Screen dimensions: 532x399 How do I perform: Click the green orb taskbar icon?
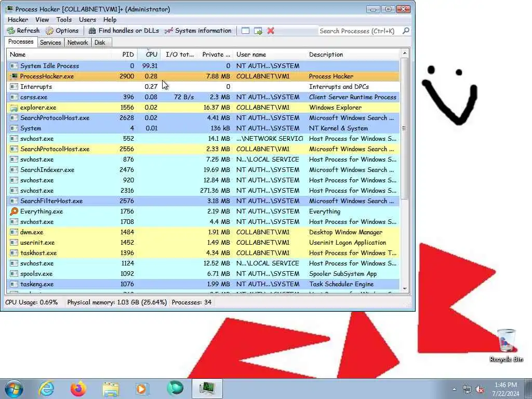point(175,388)
